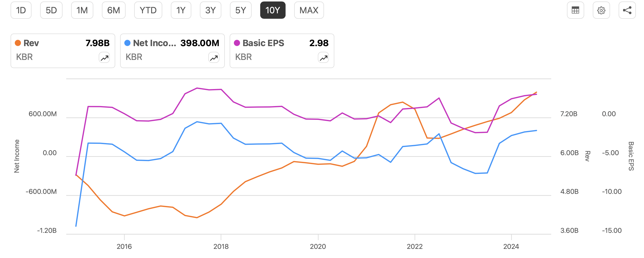Viewport: 644px width, 258px height.
Task: Select the 3Y time range
Action: point(210,10)
